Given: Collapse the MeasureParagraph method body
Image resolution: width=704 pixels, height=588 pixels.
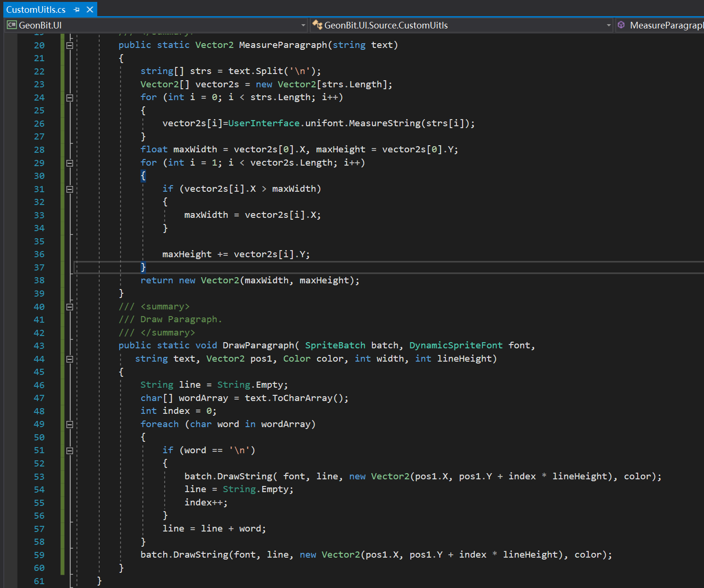Looking at the screenshot, I should click(69, 45).
